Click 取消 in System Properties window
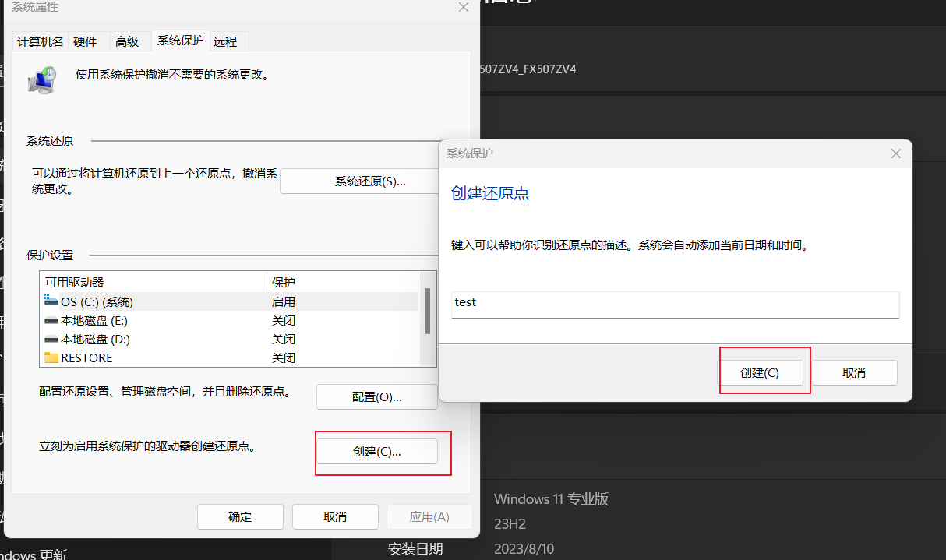The width and height of the screenshot is (946, 560). [x=334, y=517]
